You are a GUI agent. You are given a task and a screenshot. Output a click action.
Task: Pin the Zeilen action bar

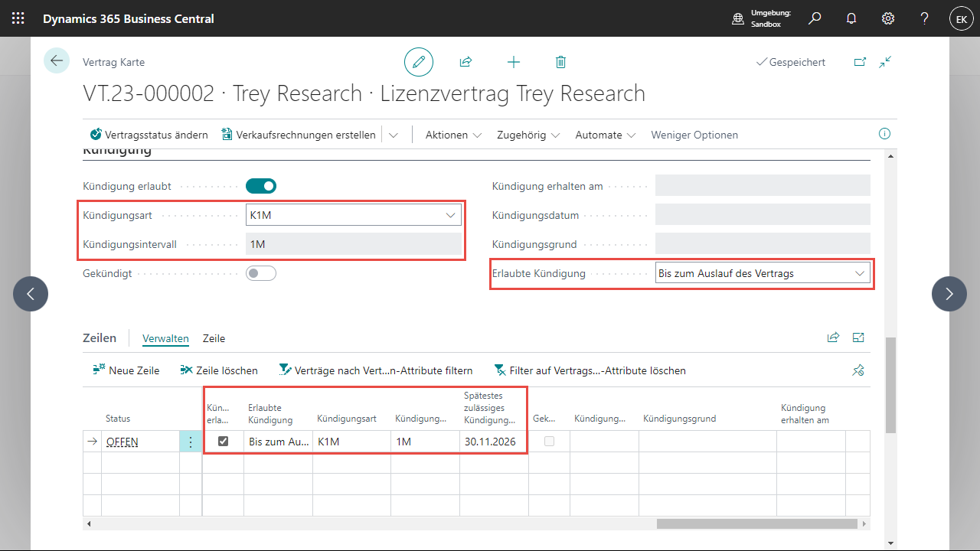coord(858,370)
